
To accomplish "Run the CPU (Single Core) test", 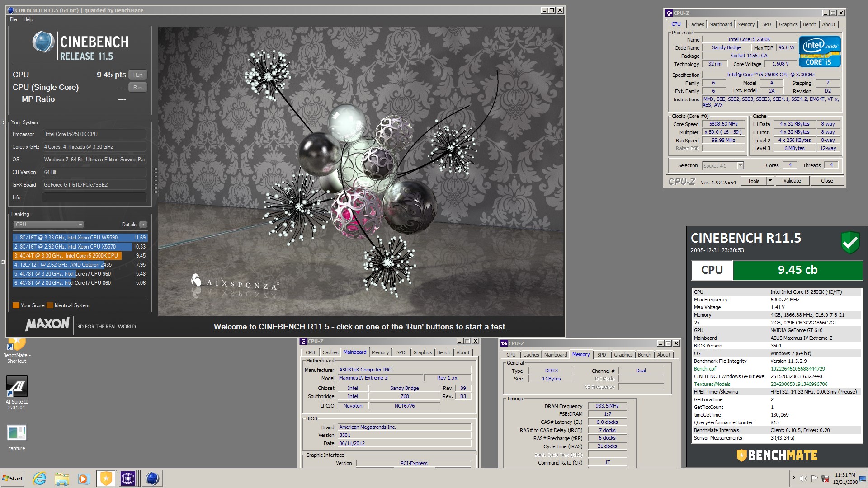I will (138, 88).
